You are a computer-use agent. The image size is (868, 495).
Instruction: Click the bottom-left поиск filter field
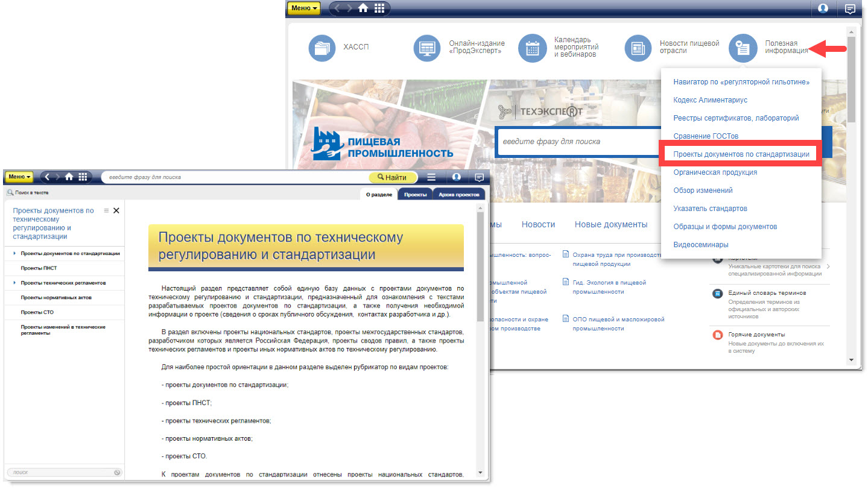point(63,472)
